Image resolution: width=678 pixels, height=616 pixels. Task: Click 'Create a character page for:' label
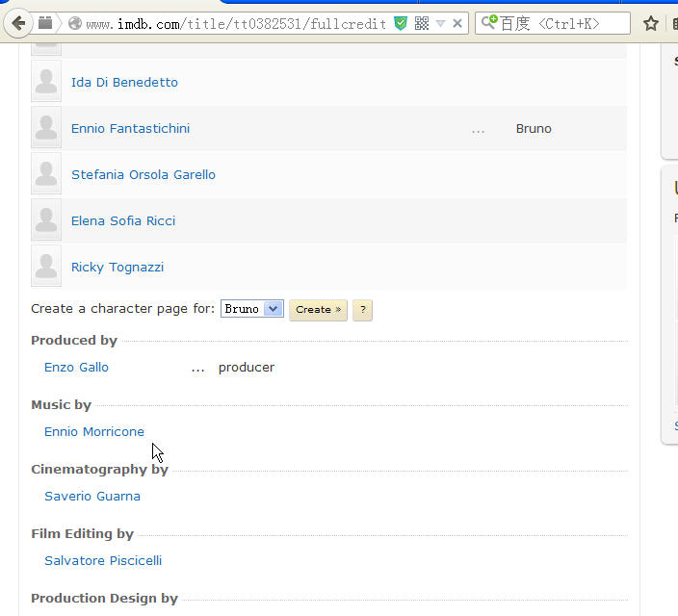[123, 309]
